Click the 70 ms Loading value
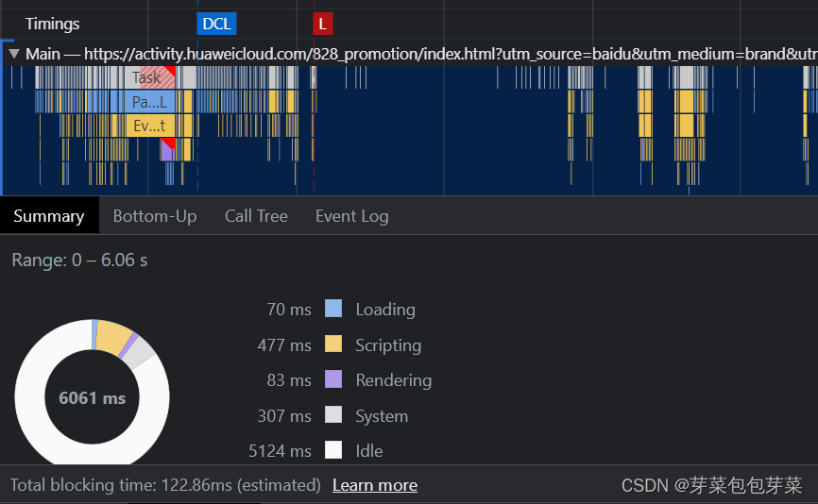This screenshot has width=818, height=504. [x=289, y=310]
